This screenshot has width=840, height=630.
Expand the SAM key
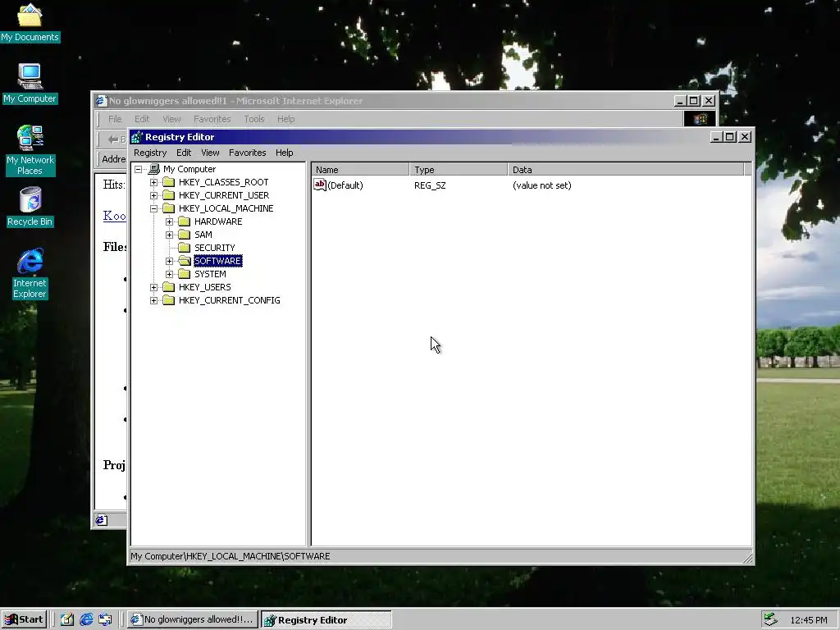[x=169, y=235]
